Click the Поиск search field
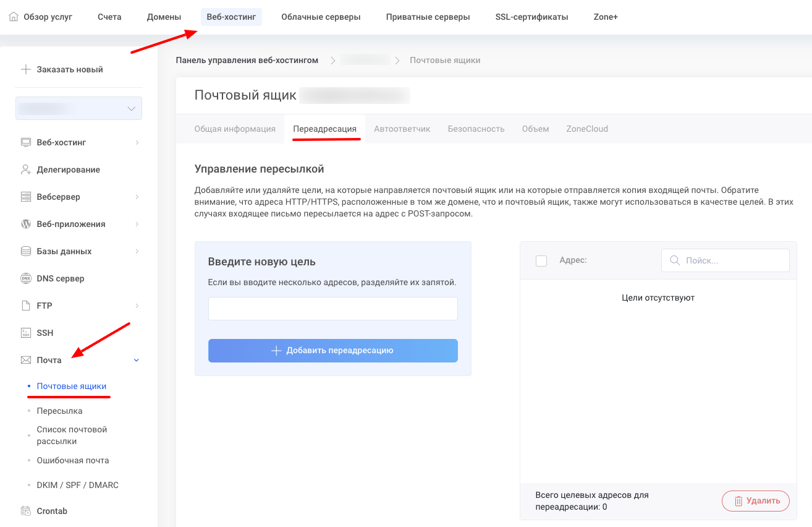This screenshot has width=812, height=527. pos(725,260)
